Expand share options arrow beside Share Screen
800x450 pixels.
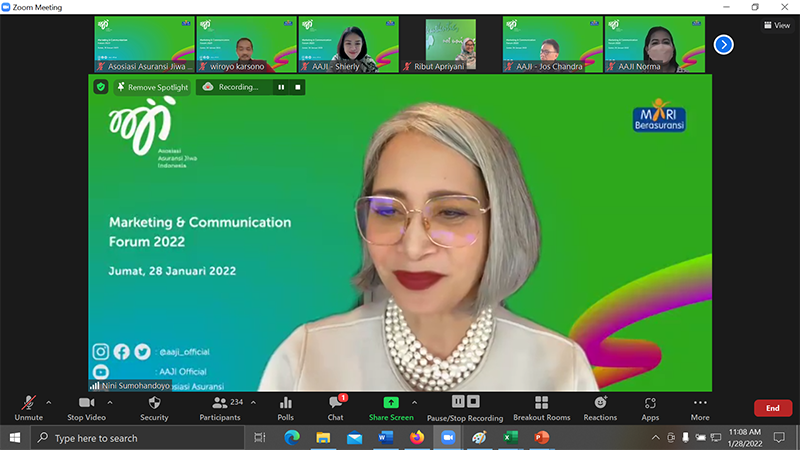pyautogui.click(x=414, y=403)
